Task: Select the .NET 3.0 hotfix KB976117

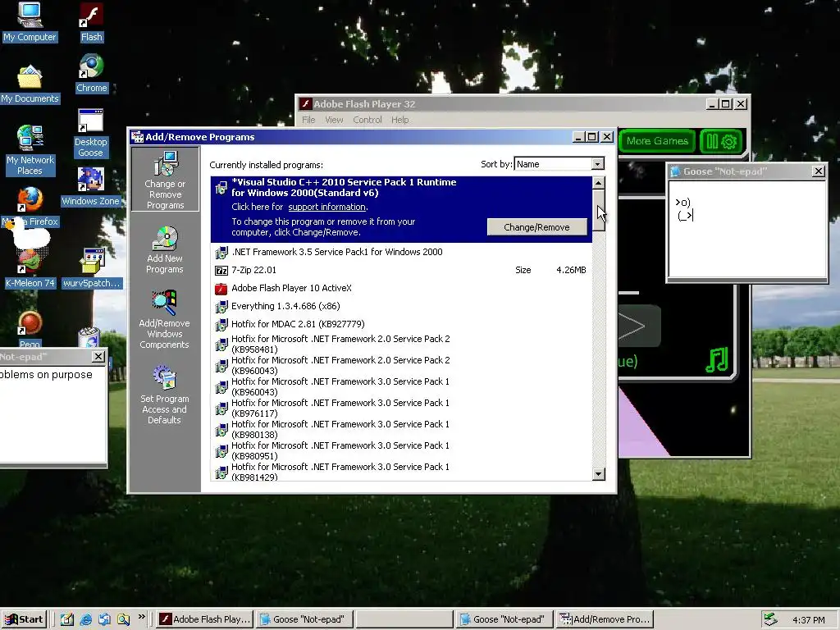Action: coord(401,409)
